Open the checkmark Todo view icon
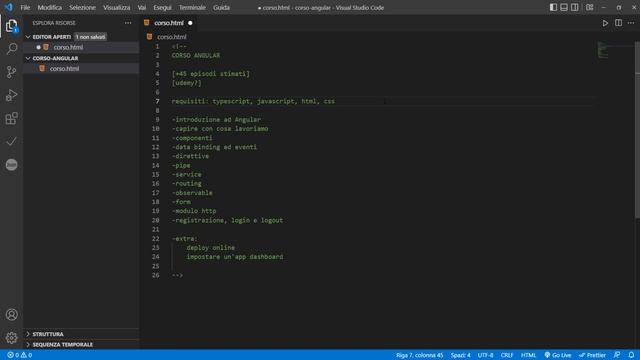The image size is (640, 360). [11, 142]
